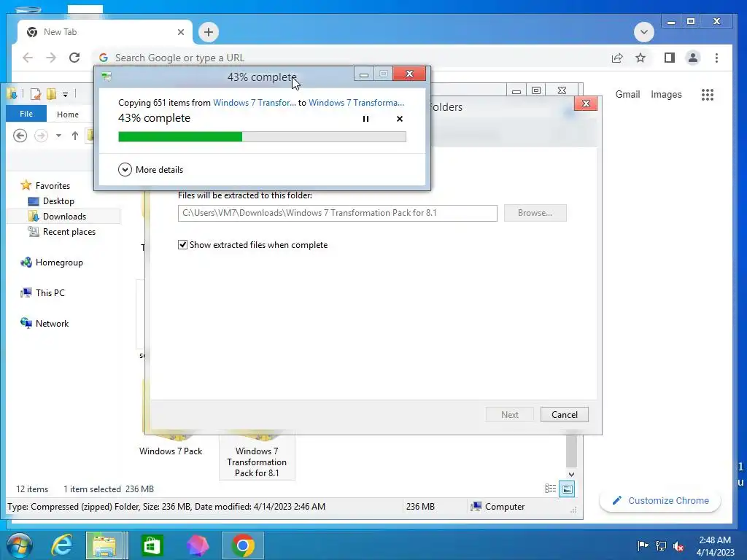Open the Home ribbon tab
Image resolution: width=747 pixels, height=560 pixels.
[x=68, y=114]
